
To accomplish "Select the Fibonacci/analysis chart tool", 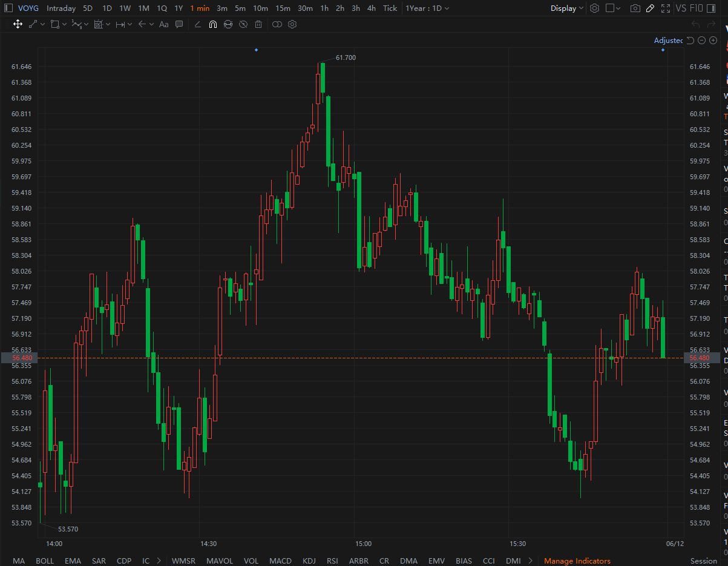I will pos(98,24).
